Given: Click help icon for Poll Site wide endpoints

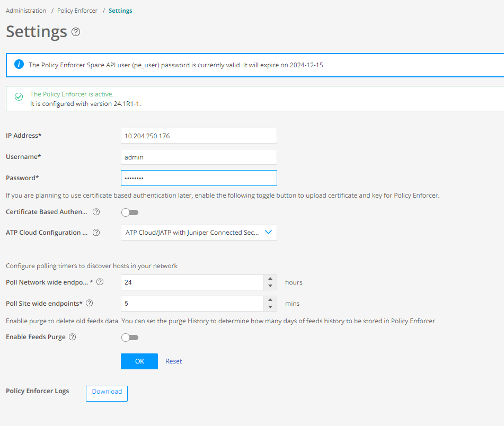Looking at the screenshot, I should pyautogui.click(x=89, y=304).
